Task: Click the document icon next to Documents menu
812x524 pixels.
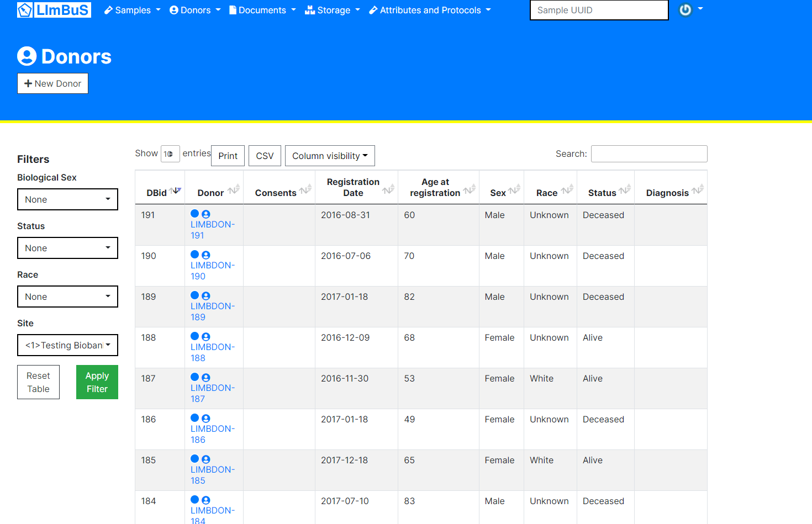Action: pos(234,10)
